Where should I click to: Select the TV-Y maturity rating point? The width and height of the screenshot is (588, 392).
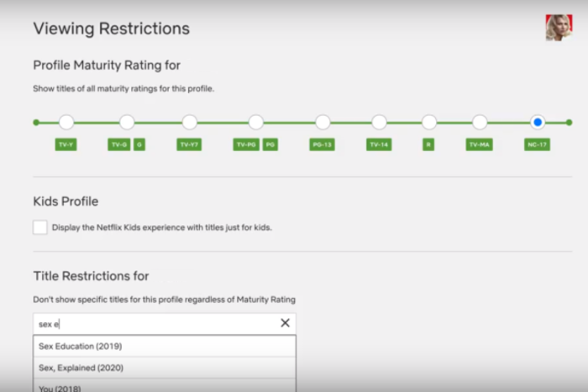pos(66,123)
